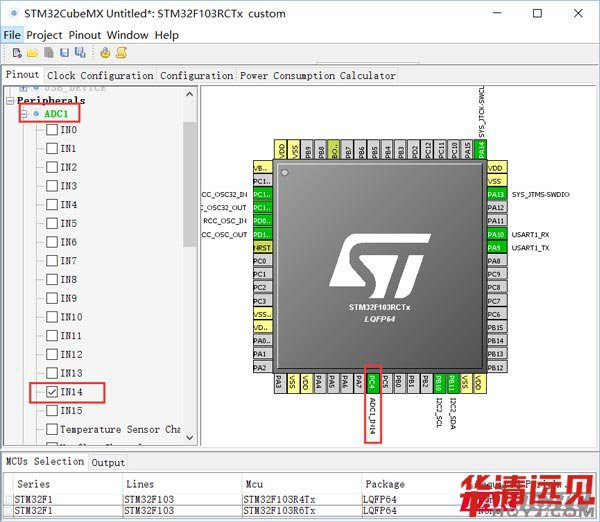Switch to the Configuration tab
The height and width of the screenshot is (522, 600).
197,75
